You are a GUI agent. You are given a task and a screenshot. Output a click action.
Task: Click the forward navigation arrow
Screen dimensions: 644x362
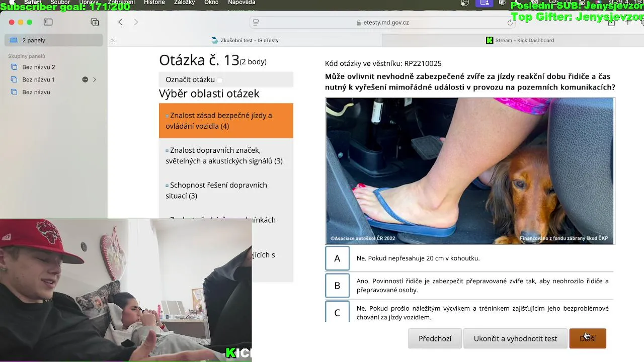click(136, 22)
